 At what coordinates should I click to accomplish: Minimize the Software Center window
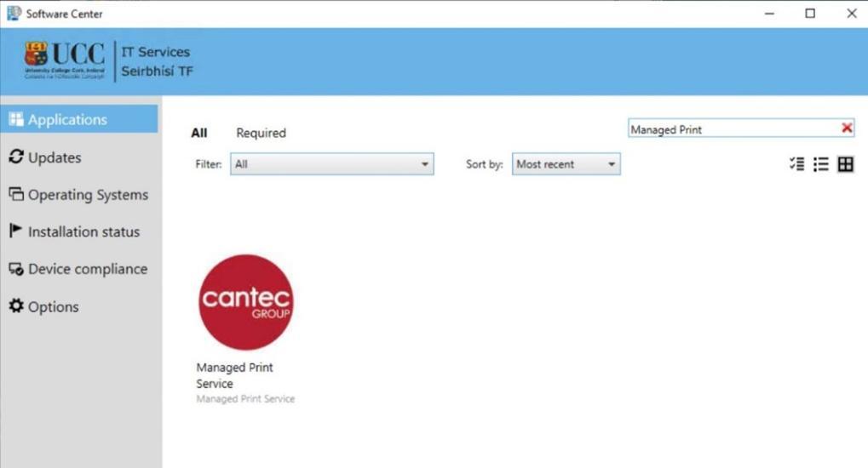tap(769, 14)
